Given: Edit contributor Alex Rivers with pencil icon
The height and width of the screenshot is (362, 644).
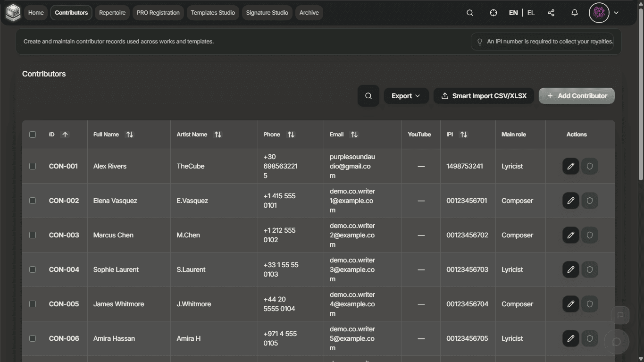Looking at the screenshot, I should (571, 166).
